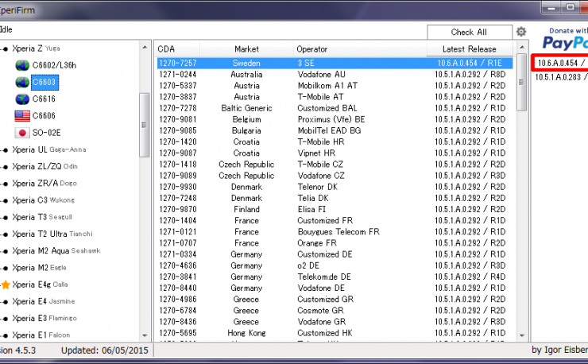Image resolution: width=588 pixels, height=364 pixels.
Task: Sort by the CDA column header
Action: 178,49
